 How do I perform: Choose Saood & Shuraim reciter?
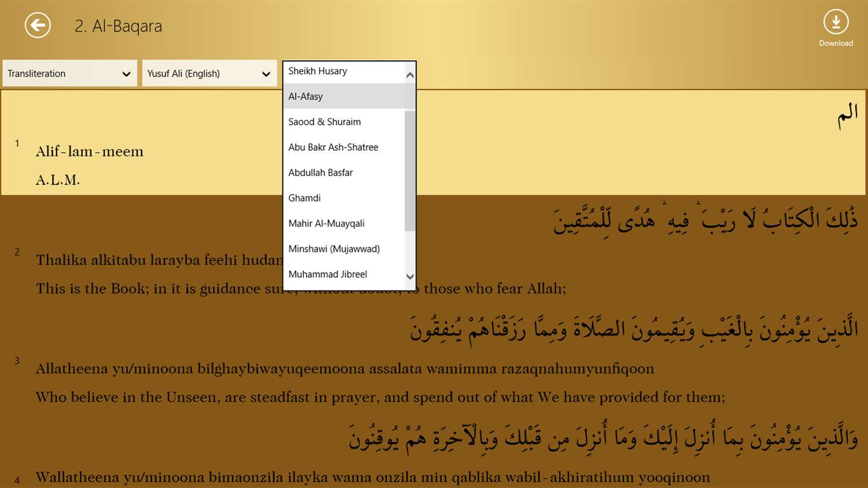[344, 122]
